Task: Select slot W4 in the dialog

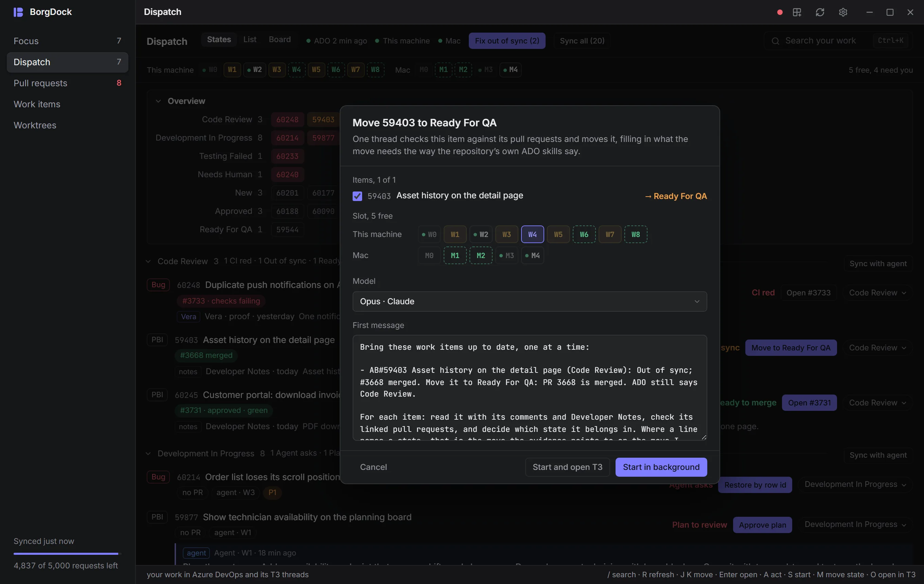Action: pyautogui.click(x=532, y=234)
